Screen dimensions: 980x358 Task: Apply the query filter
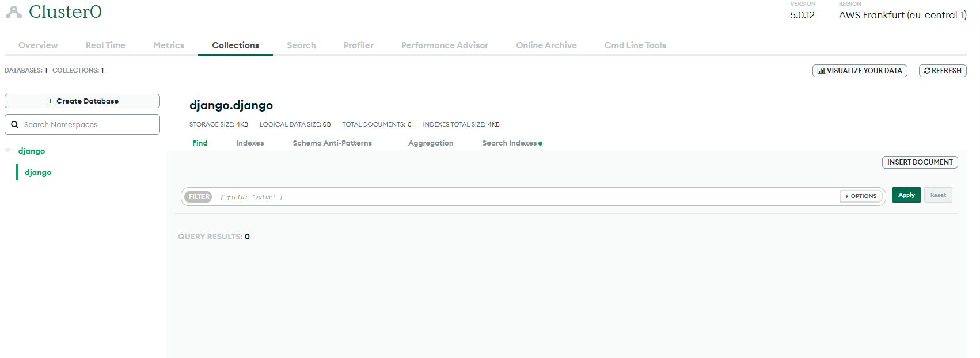coord(906,195)
